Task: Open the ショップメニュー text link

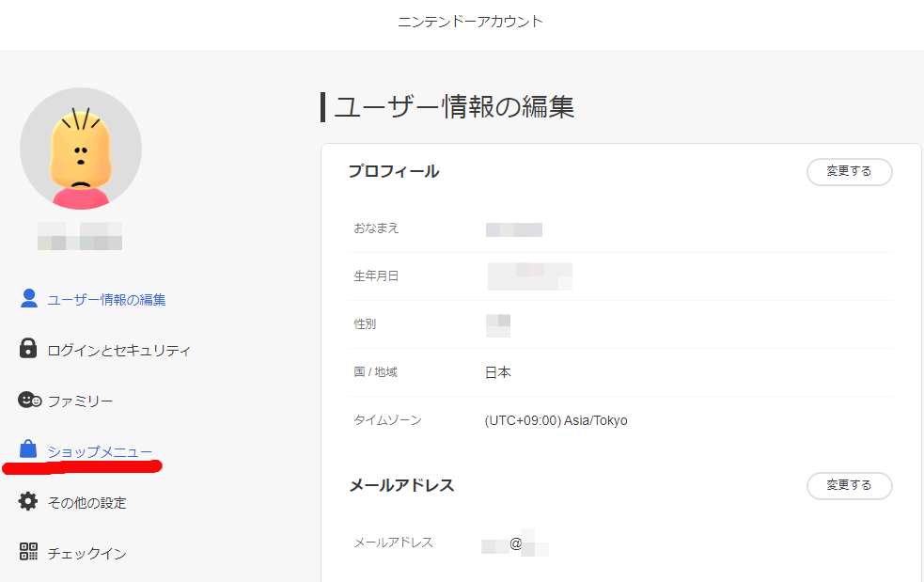Action: (x=100, y=452)
